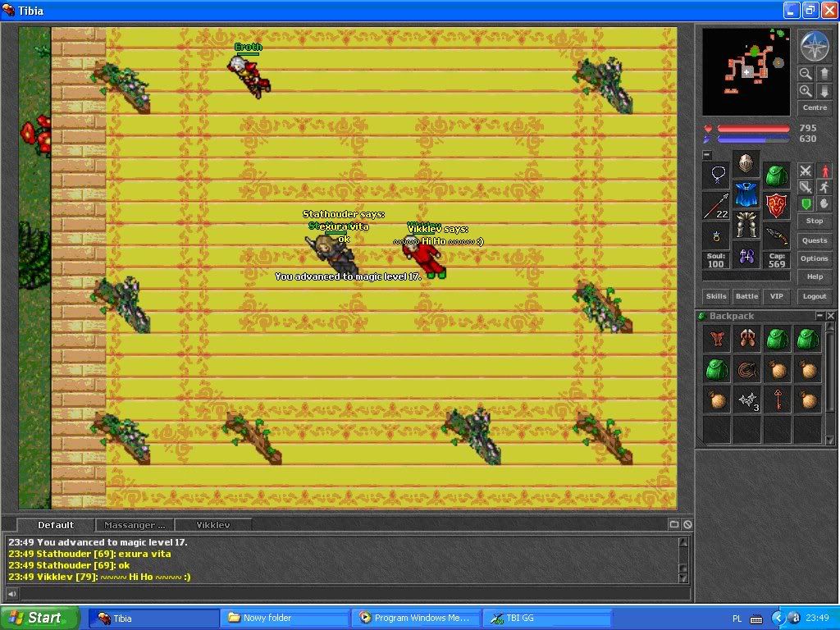Image resolution: width=840 pixels, height=630 pixels.
Task: Select the plate legs equipment slot
Action: pos(746,225)
